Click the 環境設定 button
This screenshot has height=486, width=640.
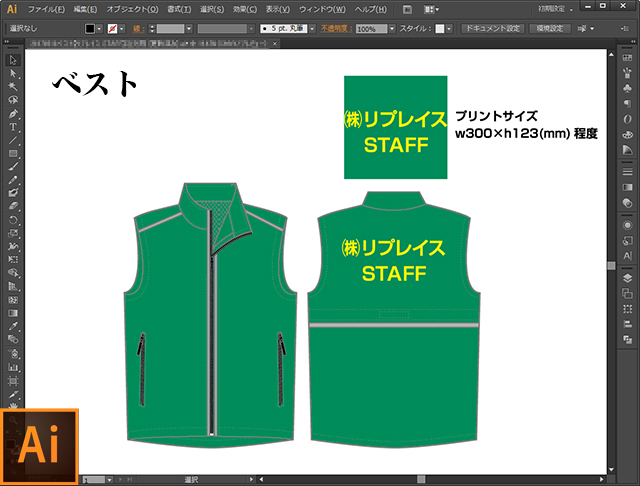click(549, 29)
